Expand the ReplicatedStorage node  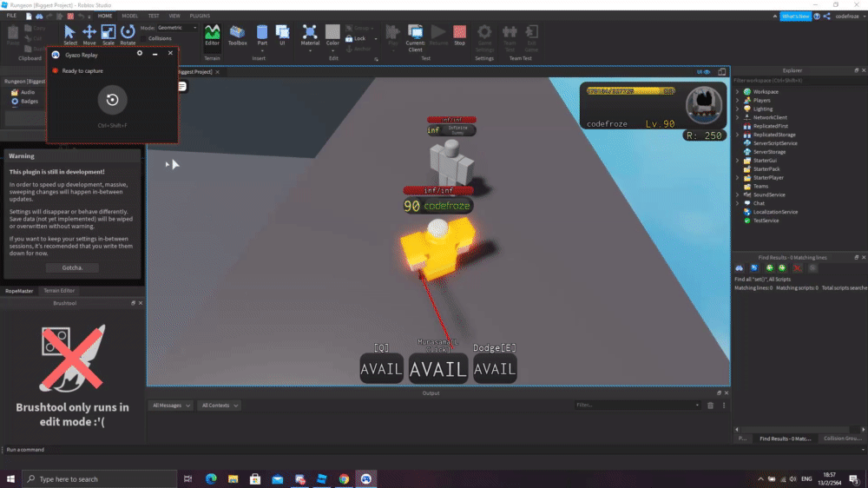coord(737,135)
